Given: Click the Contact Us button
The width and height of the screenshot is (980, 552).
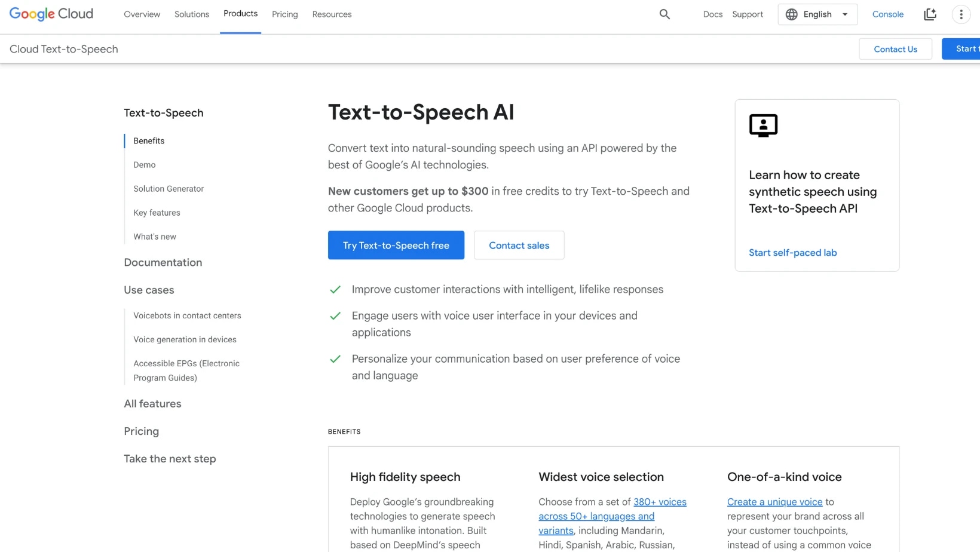Looking at the screenshot, I should pyautogui.click(x=895, y=49).
